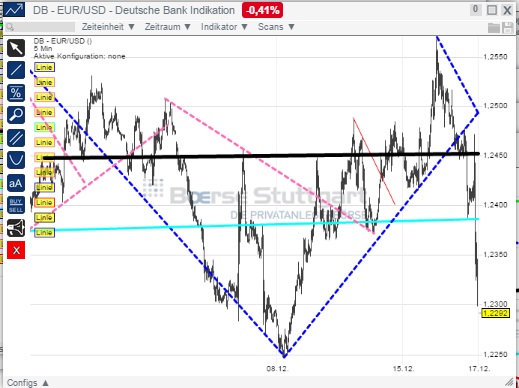Click the 1,2350 price axis label
Viewport: 519px width, 388px height.
click(495, 255)
